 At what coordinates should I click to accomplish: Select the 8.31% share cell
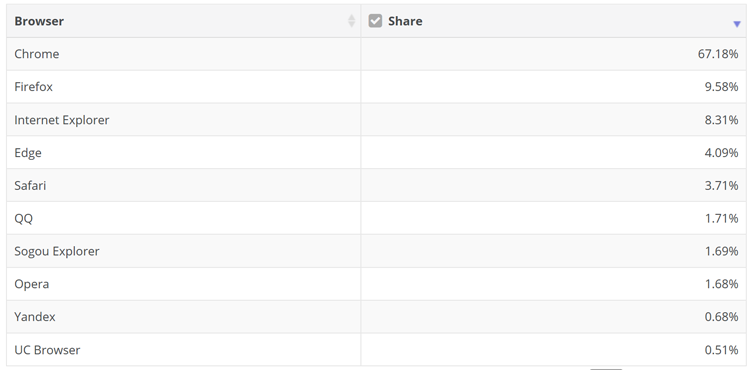(553, 120)
